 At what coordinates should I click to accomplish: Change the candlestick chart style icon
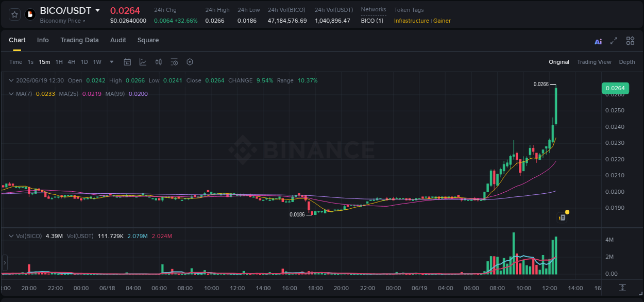[x=159, y=62]
